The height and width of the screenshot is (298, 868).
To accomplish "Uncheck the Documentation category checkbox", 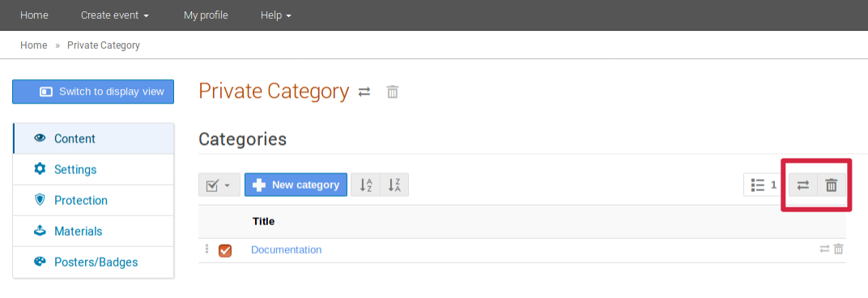I will click(x=225, y=250).
